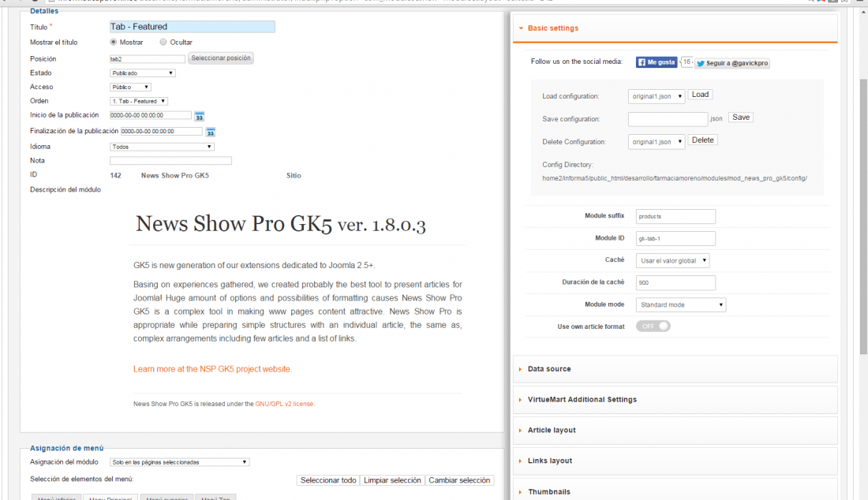This screenshot has height=500, width=868.
Task: Switch to the Menú Top tab
Action: pos(216,497)
